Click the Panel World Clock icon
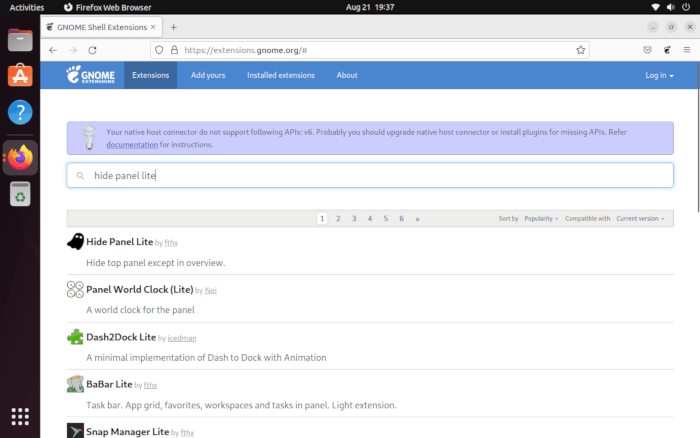 click(x=75, y=289)
